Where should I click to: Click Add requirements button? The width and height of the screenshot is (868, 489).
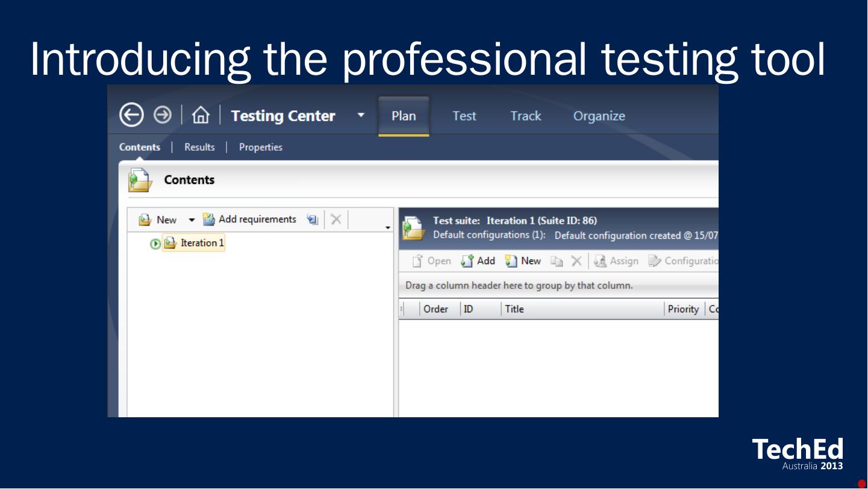pyautogui.click(x=249, y=219)
